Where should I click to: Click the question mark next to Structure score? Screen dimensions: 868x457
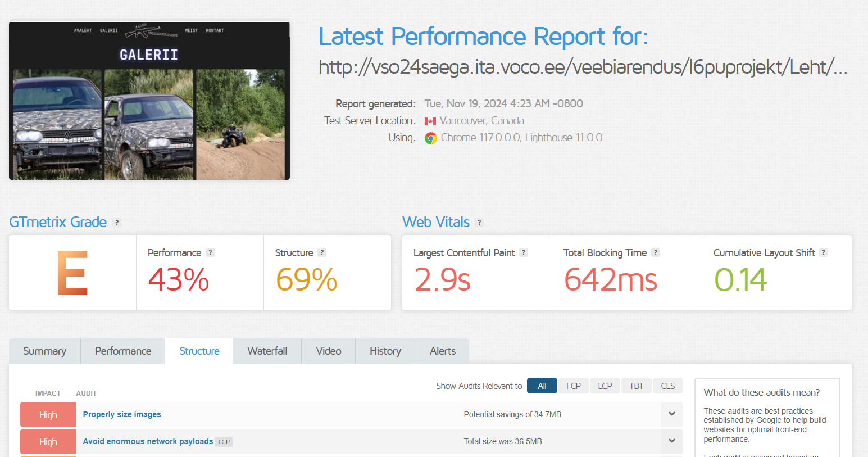point(322,253)
